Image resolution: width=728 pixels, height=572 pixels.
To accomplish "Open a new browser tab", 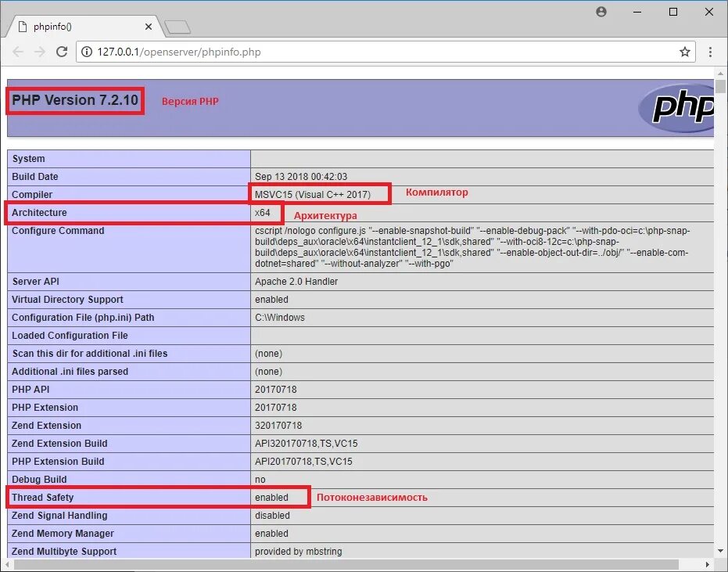I will [x=178, y=27].
